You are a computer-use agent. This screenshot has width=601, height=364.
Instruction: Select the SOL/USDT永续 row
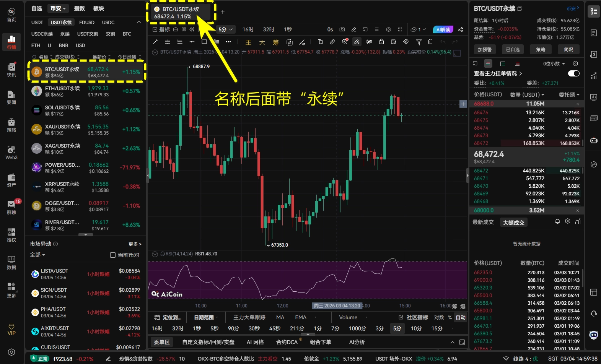[86, 110]
